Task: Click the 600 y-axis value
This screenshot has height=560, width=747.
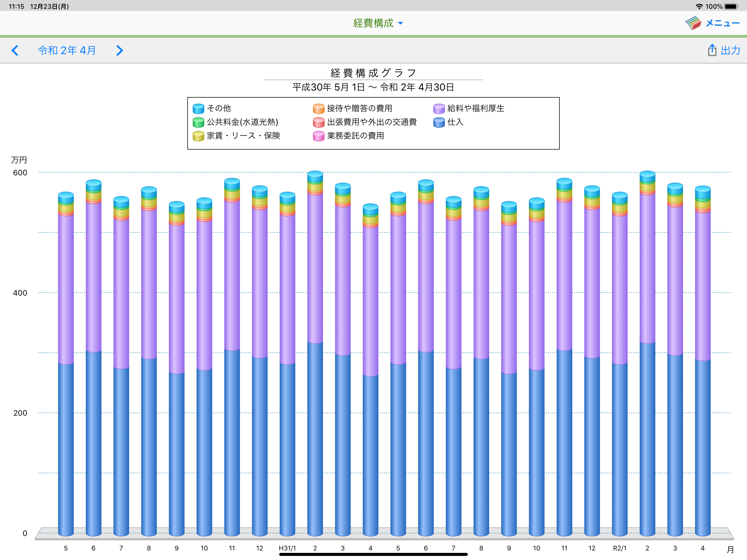Action: tap(20, 173)
